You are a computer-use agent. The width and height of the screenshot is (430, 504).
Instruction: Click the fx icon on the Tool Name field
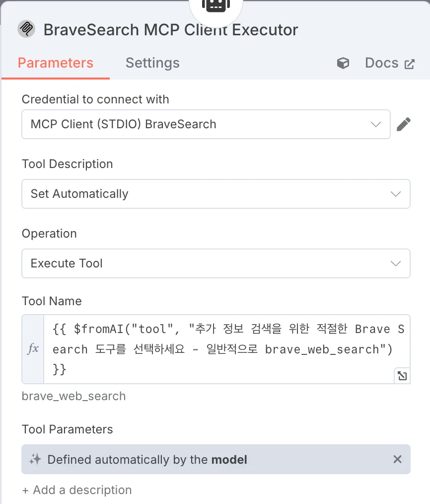[x=32, y=348]
